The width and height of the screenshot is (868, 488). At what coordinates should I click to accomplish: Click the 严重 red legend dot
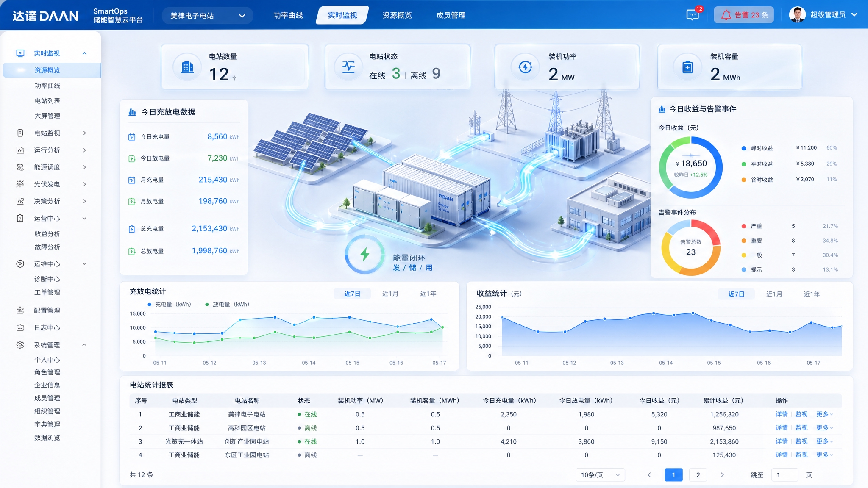click(x=743, y=226)
